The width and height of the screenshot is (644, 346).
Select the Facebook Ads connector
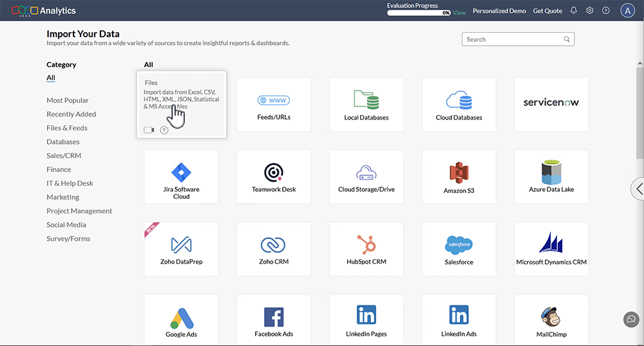click(274, 320)
